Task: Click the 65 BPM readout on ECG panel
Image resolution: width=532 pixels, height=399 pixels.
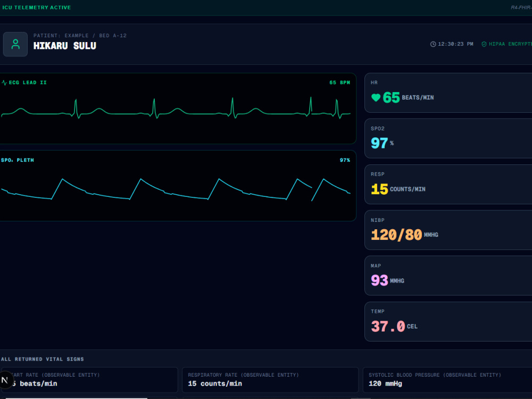Action: 339,82
